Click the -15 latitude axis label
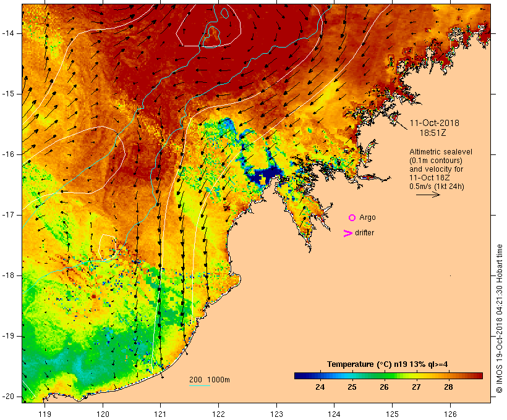This screenshot has height=420, width=507. click(8, 94)
